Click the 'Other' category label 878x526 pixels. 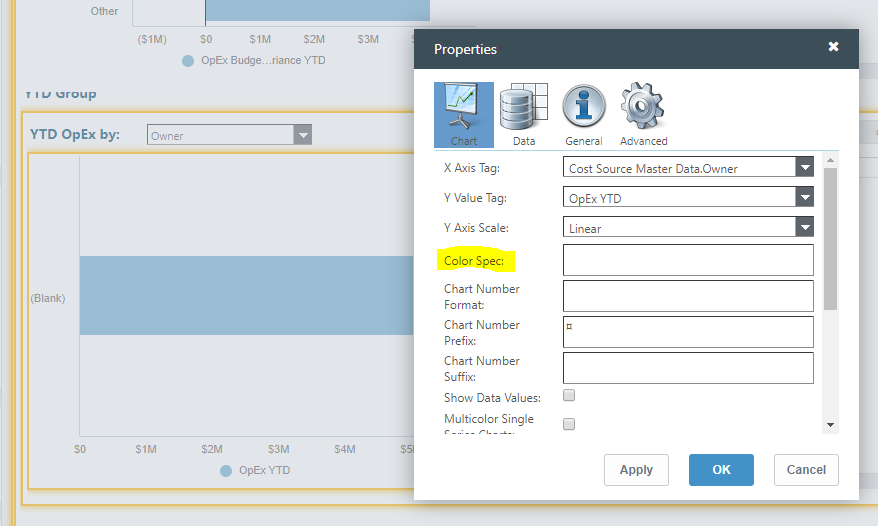pos(104,11)
